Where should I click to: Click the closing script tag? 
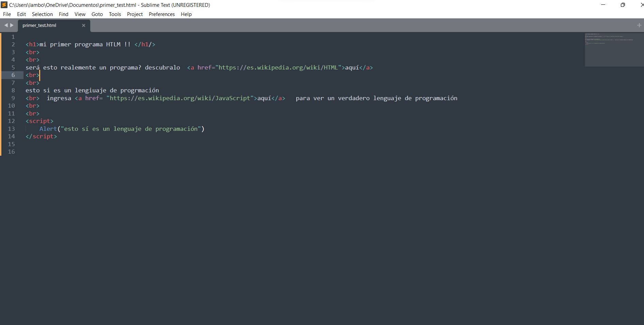coord(41,136)
